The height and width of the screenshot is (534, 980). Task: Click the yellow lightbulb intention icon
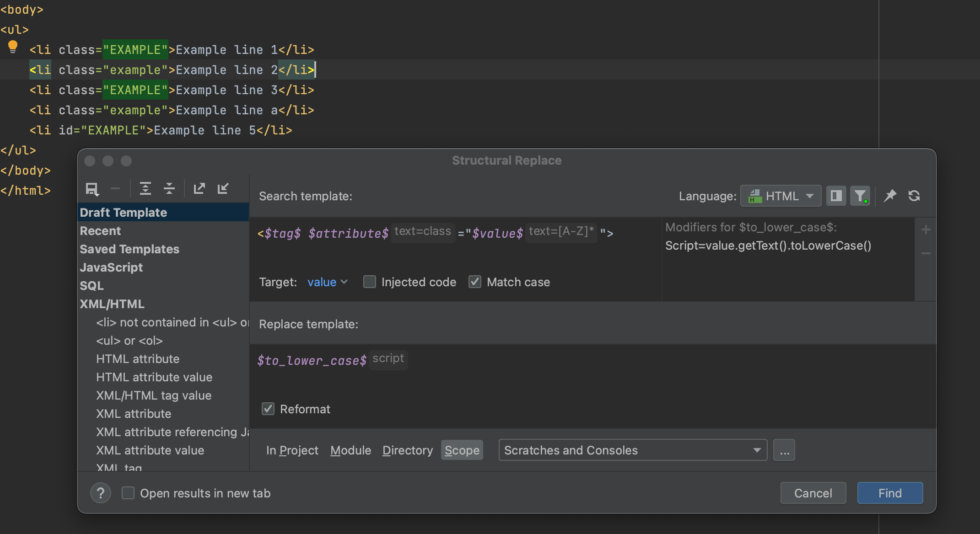pos(13,47)
